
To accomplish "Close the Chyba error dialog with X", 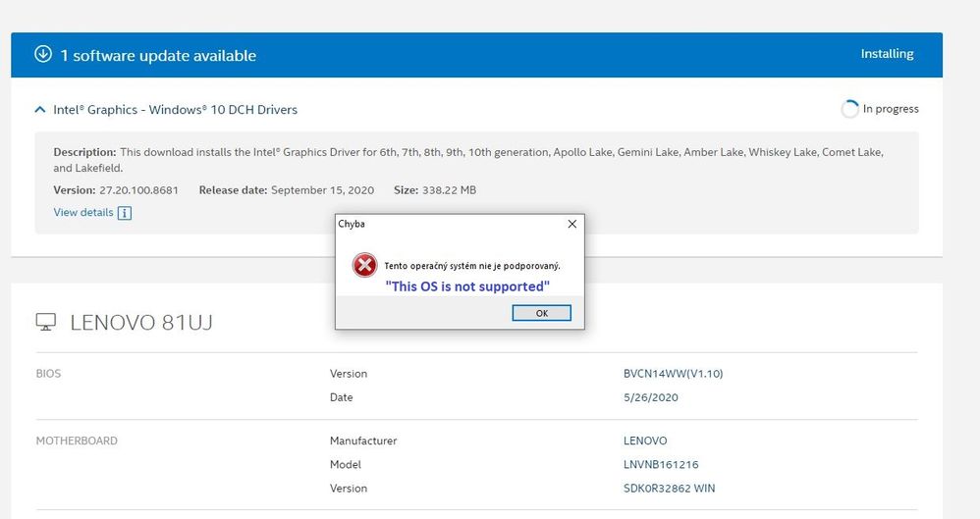I will 572,224.
